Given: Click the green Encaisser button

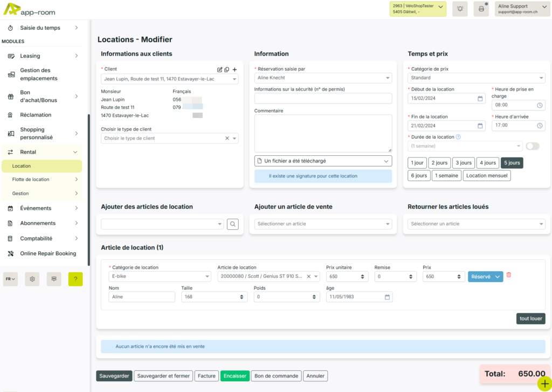Looking at the screenshot, I should [234, 376].
